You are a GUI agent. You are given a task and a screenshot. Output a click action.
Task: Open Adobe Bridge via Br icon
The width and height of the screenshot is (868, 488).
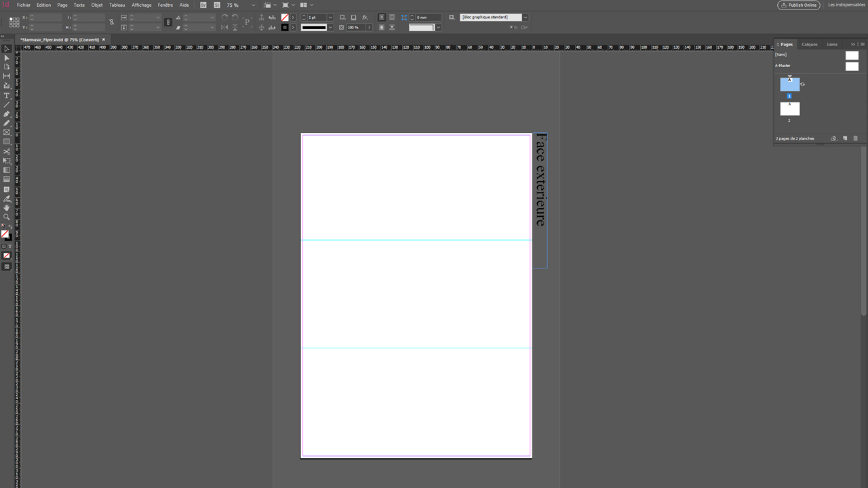tap(203, 5)
